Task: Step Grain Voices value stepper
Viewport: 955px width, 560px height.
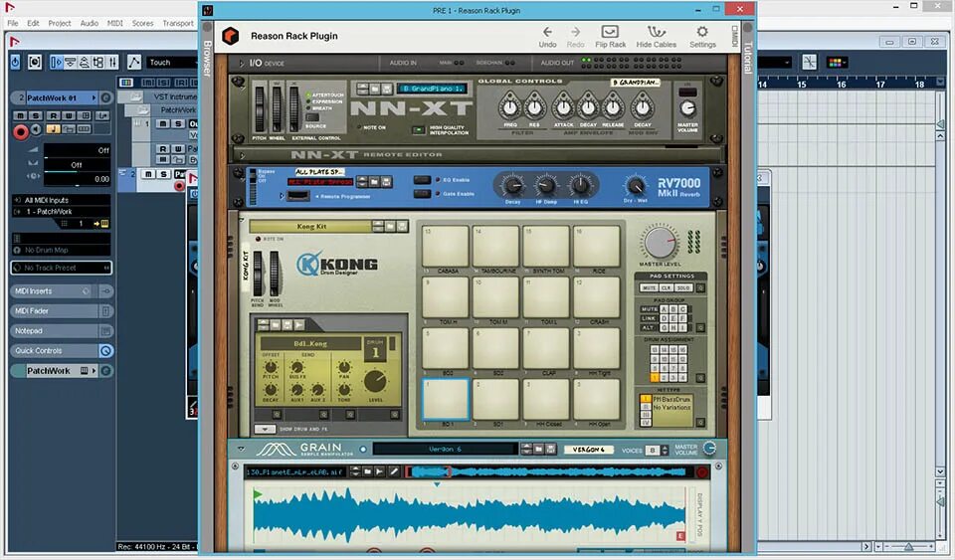Action: tap(665, 451)
